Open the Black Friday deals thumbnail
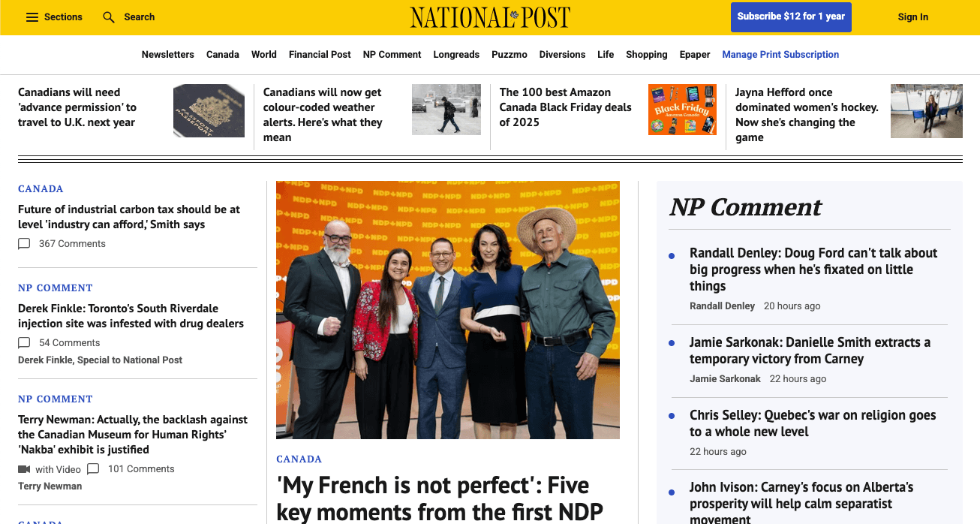The image size is (980, 524). [682, 110]
